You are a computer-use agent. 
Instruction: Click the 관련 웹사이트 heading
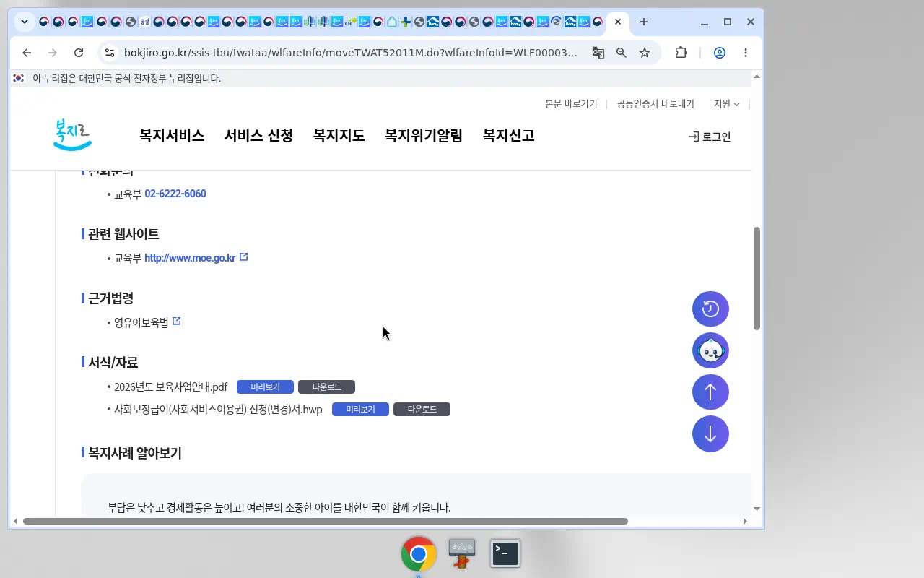pyautogui.click(x=123, y=233)
